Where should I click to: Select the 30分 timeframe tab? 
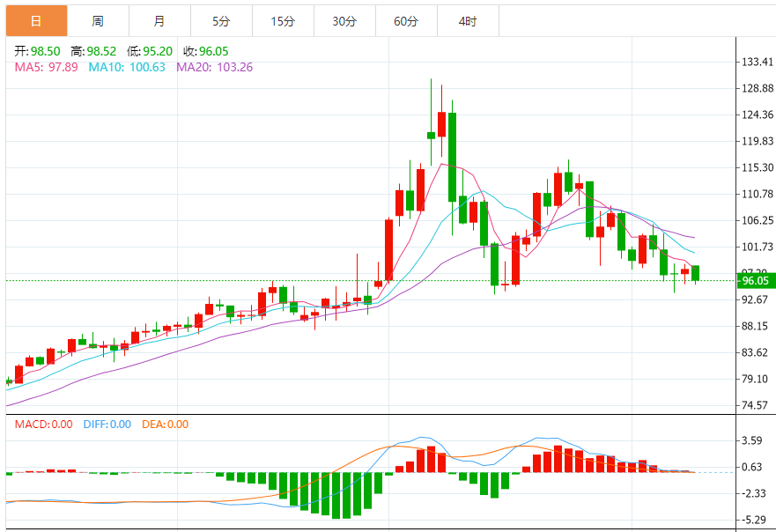344,20
